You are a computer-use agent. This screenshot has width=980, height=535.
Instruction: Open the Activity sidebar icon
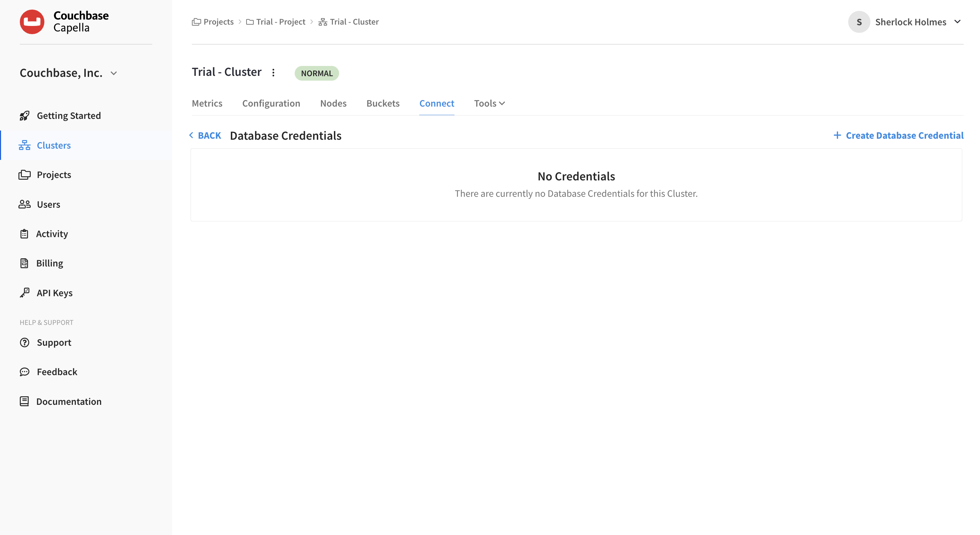coord(24,233)
